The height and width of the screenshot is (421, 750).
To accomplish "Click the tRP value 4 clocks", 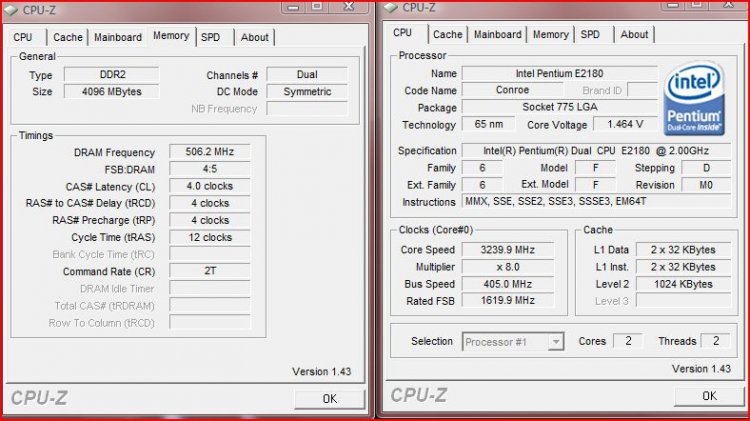I will [x=210, y=221].
